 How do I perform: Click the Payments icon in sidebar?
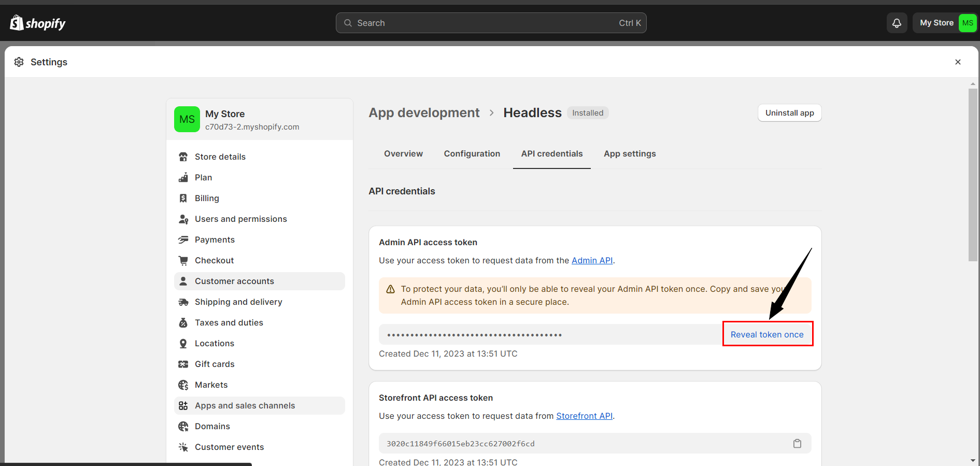pyautogui.click(x=183, y=240)
